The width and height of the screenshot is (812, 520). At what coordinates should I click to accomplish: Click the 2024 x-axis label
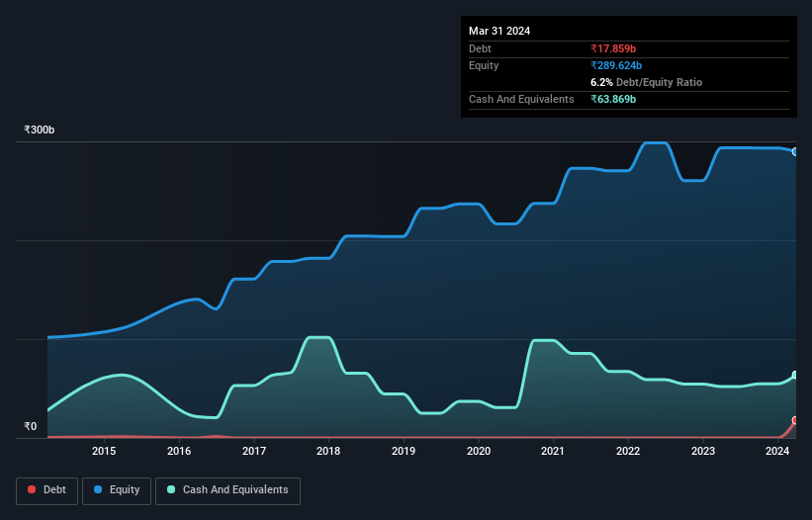777,451
